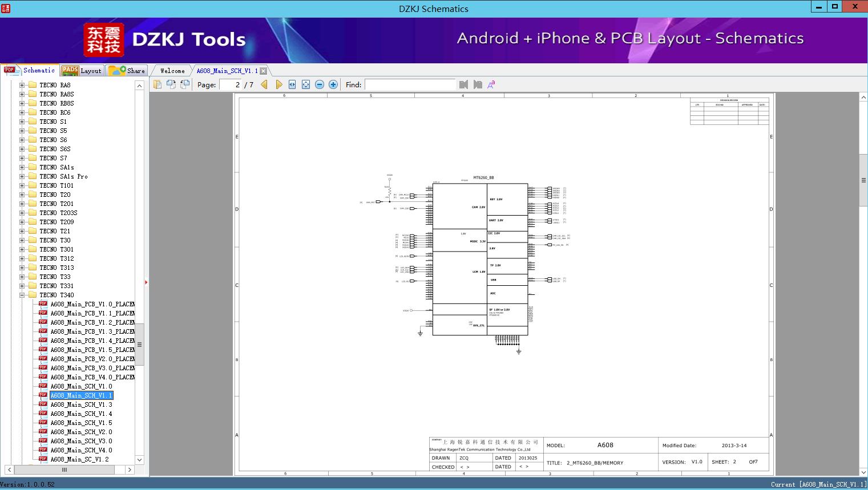Viewport: 868px width, 490px height.
Task: Open the Share tab
Action: coord(127,71)
